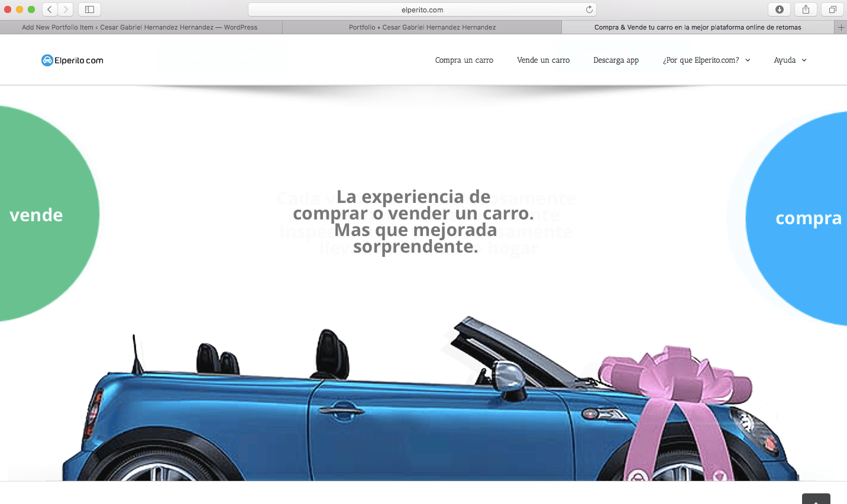Click the scroll-to-top arrow button
Screen dimensions: 847x504
[x=816, y=499]
